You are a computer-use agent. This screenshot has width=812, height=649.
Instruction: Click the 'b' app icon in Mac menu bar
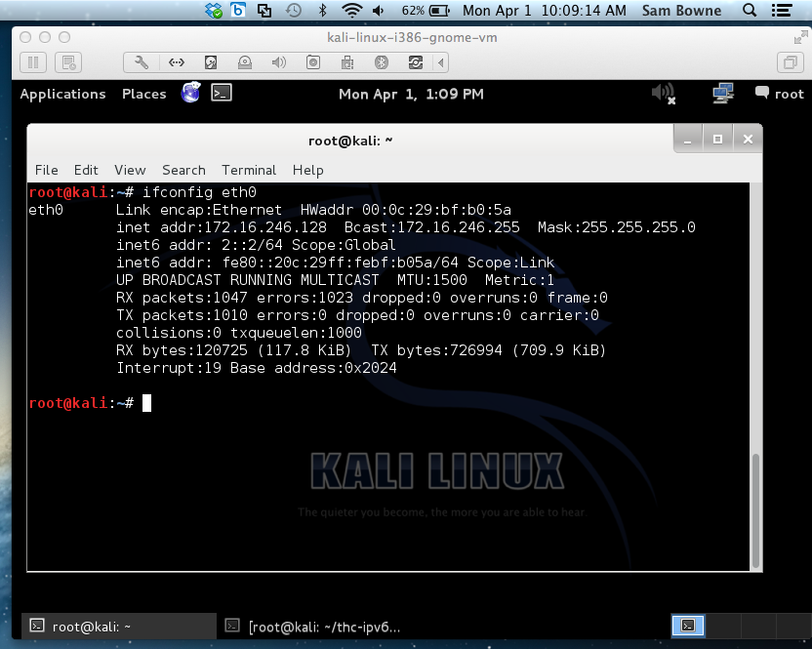238,10
